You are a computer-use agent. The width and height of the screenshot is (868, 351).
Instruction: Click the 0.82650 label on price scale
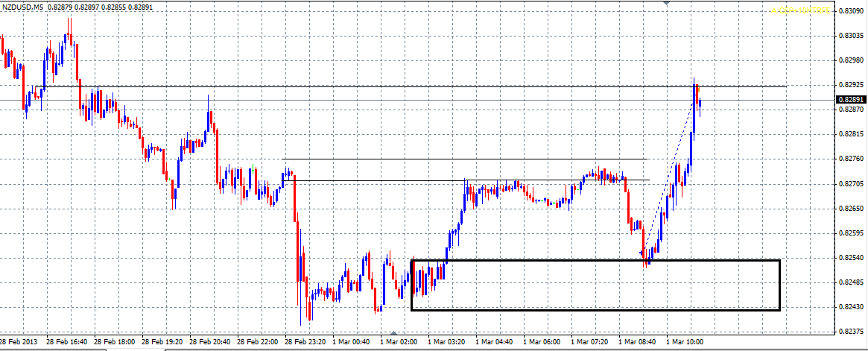pyautogui.click(x=851, y=209)
